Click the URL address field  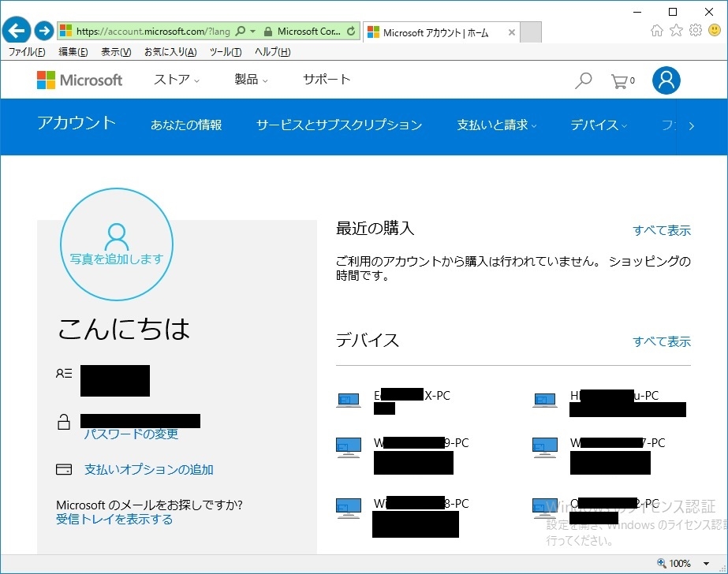(x=153, y=31)
